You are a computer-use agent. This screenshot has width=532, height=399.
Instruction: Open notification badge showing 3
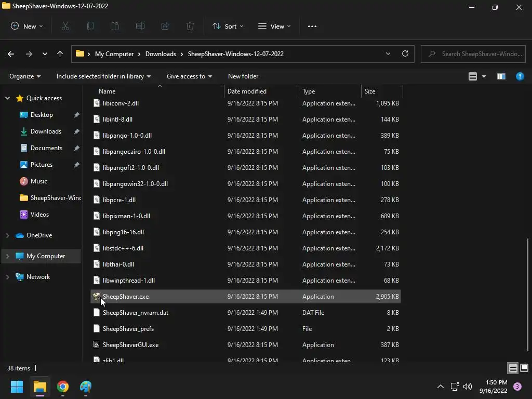517,387
